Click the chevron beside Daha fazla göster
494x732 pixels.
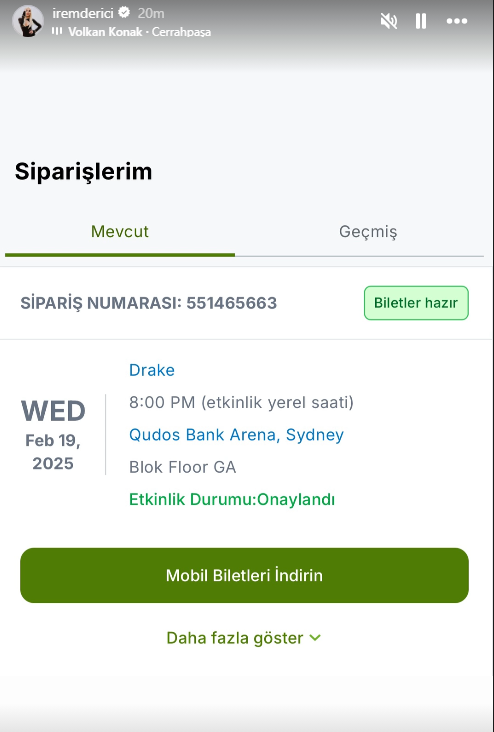pos(315,638)
